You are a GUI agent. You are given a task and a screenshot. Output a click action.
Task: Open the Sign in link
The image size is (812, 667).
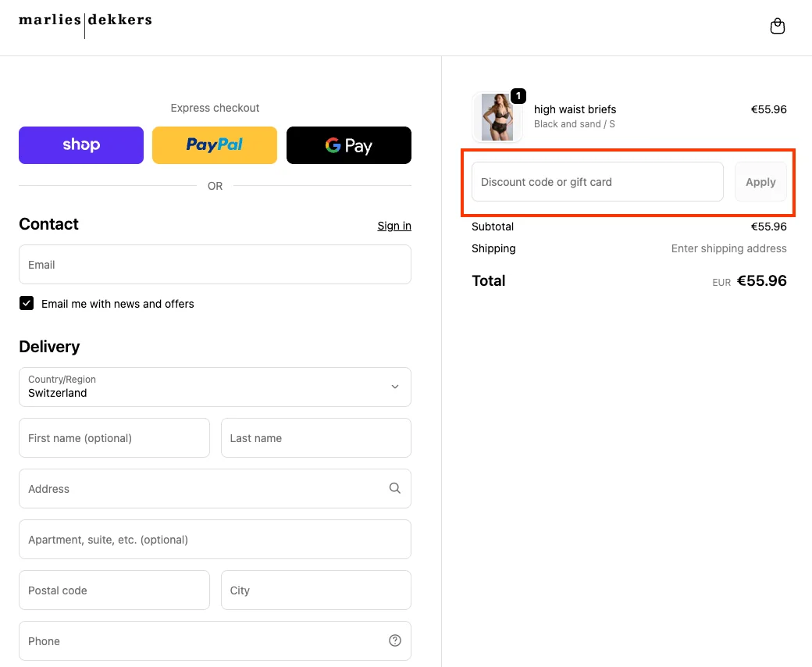click(x=394, y=226)
